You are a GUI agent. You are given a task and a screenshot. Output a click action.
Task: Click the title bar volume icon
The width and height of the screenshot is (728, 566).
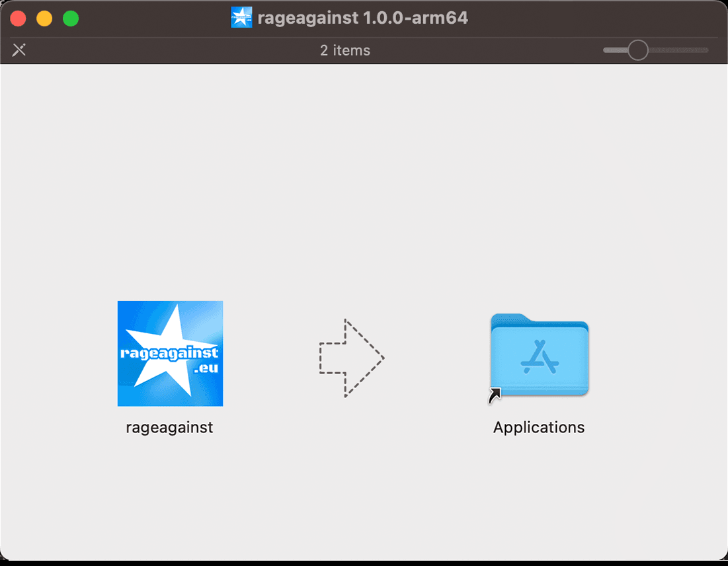(x=241, y=18)
